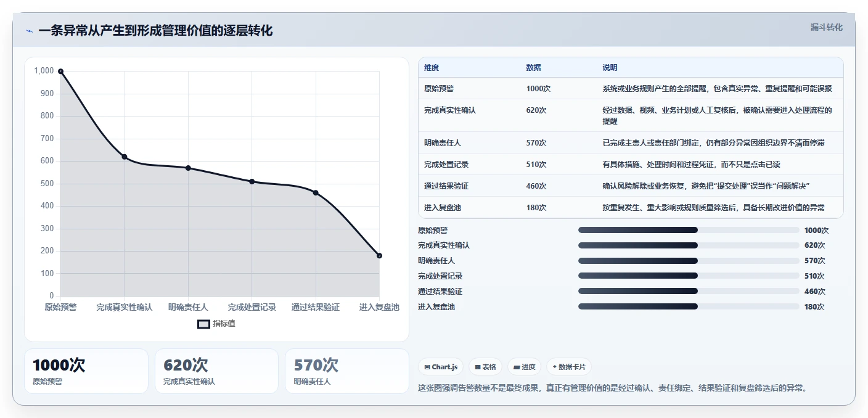Click the 620次 完成真实性确认 data card
This screenshot has width=868, height=418.
pos(216,371)
